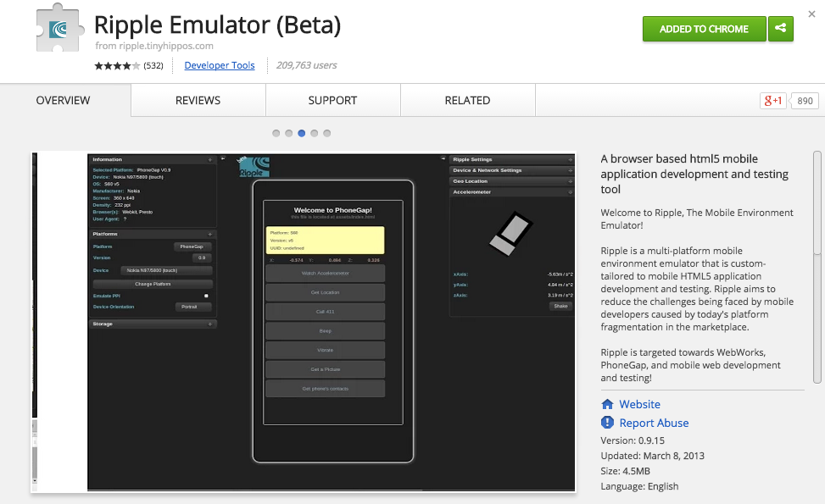Click Call 411 in the emulated phone
The height and width of the screenshot is (504, 825).
(x=325, y=312)
